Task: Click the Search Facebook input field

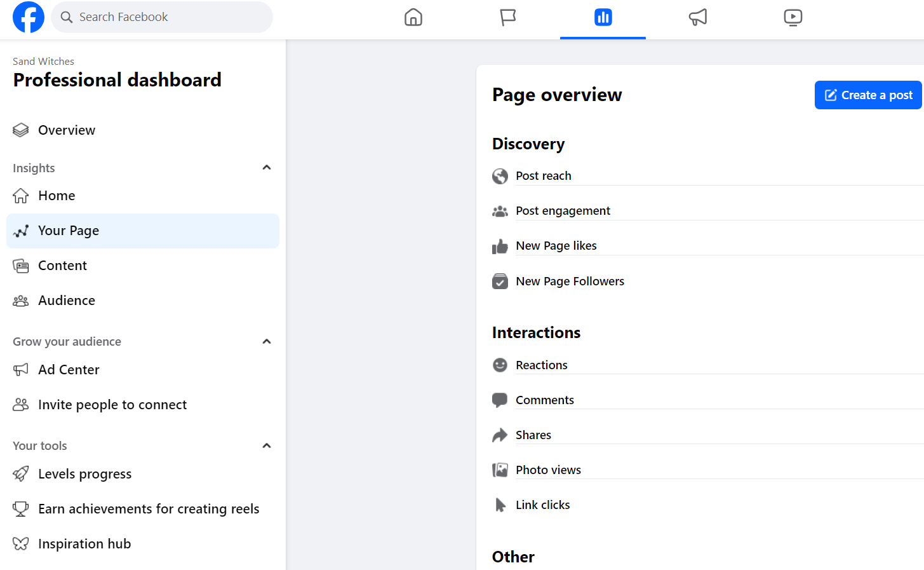Action: tap(162, 17)
